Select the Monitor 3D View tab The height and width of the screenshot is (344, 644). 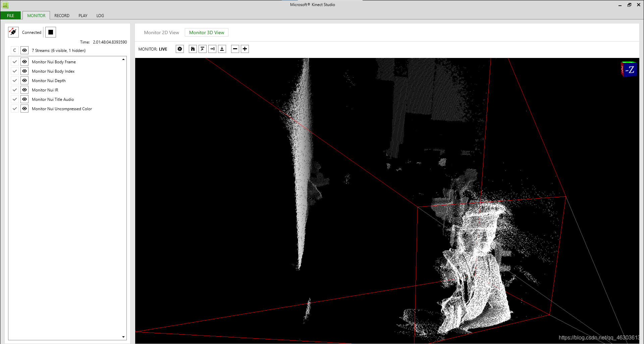(207, 32)
